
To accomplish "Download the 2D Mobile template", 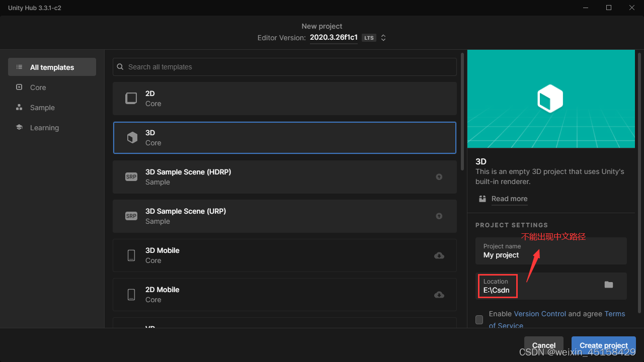I will (x=439, y=295).
